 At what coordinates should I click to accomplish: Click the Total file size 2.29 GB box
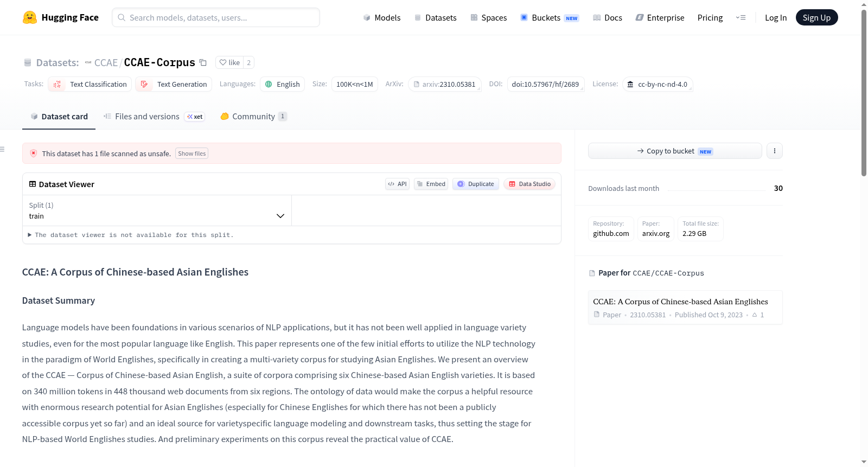coord(700,228)
